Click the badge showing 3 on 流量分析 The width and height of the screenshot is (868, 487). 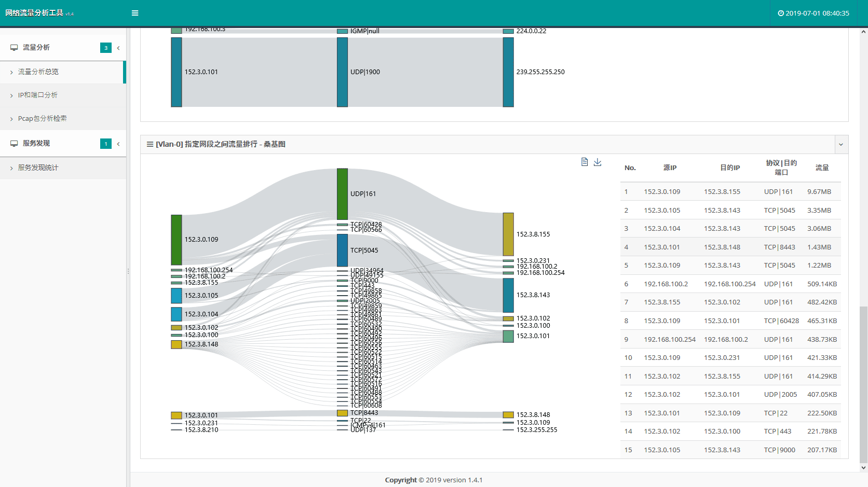point(106,48)
